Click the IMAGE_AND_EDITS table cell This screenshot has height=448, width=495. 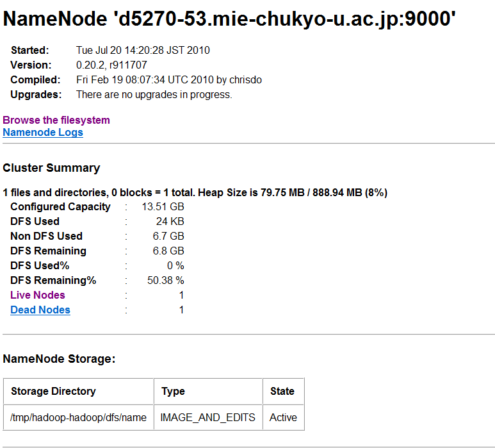click(x=207, y=417)
